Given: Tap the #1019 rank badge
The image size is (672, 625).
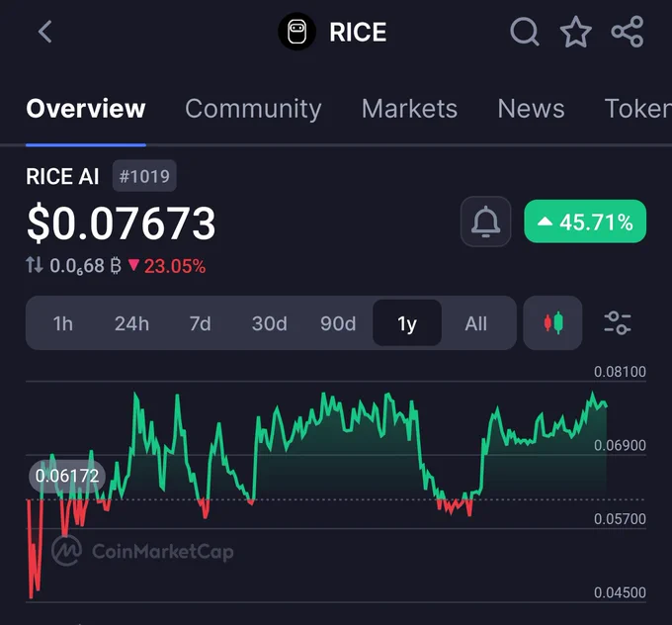Looking at the screenshot, I should (x=144, y=176).
